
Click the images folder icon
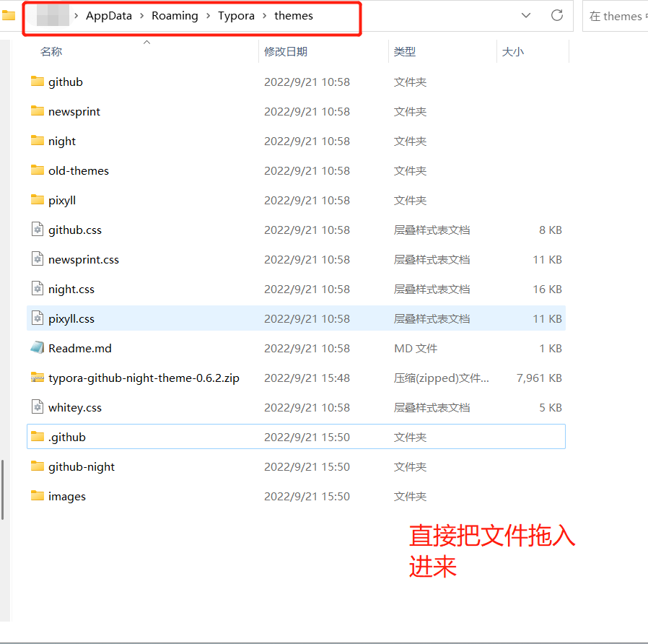coord(38,495)
